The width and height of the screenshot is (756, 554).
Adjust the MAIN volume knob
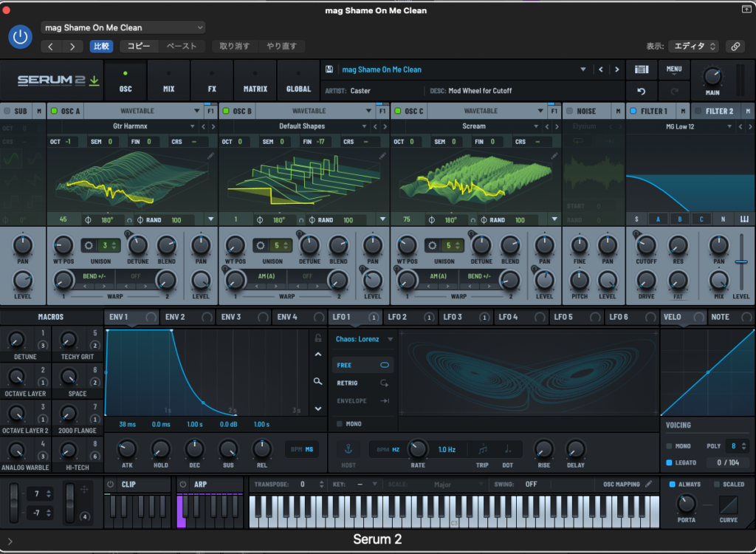(712, 76)
